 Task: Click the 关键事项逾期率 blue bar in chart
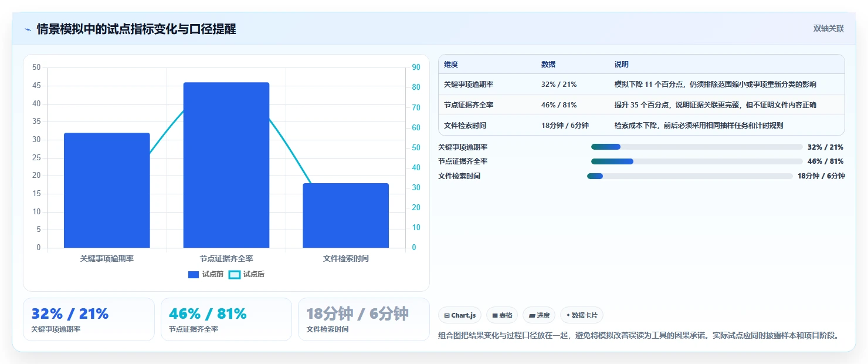(x=107, y=190)
